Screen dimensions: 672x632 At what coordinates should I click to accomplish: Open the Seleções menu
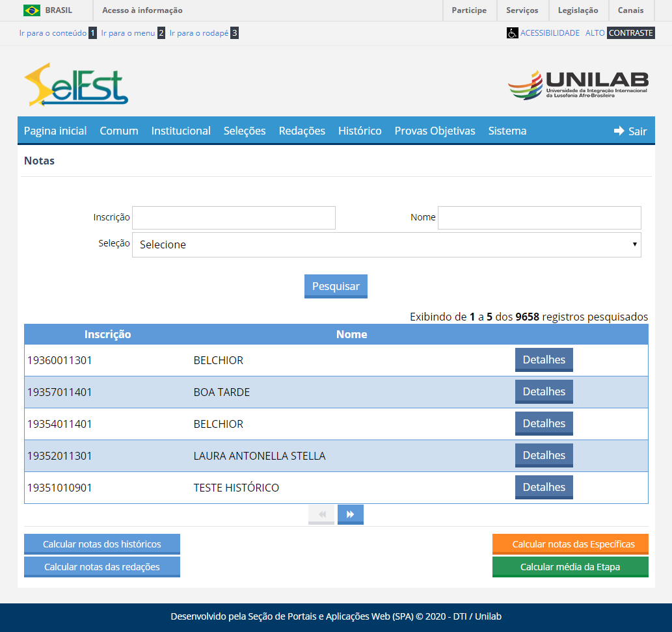245,131
